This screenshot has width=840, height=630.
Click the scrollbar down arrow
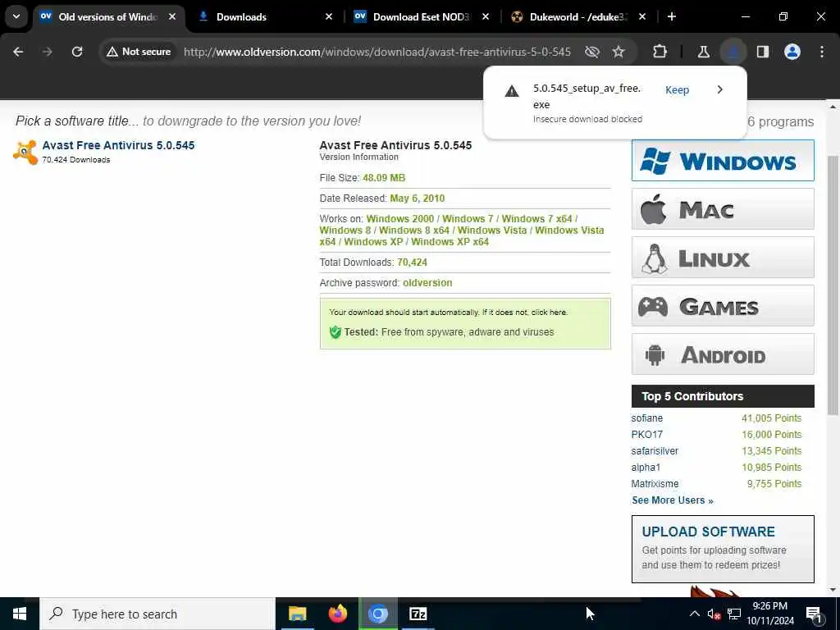(x=833, y=590)
